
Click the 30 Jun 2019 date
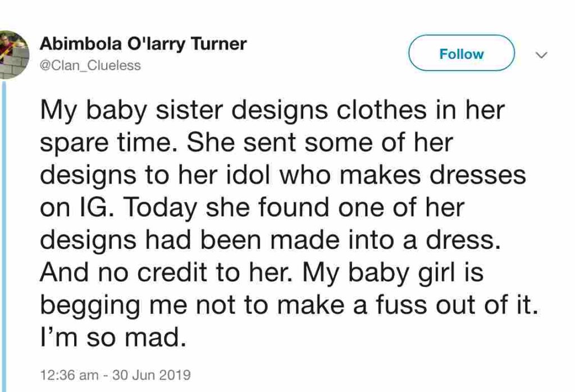pyautogui.click(x=152, y=375)
